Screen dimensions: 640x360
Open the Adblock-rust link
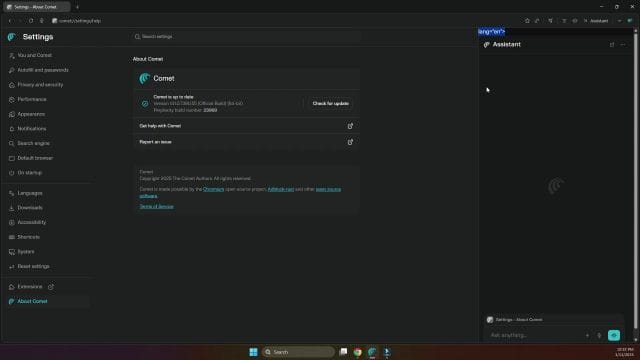pos(280,189)
